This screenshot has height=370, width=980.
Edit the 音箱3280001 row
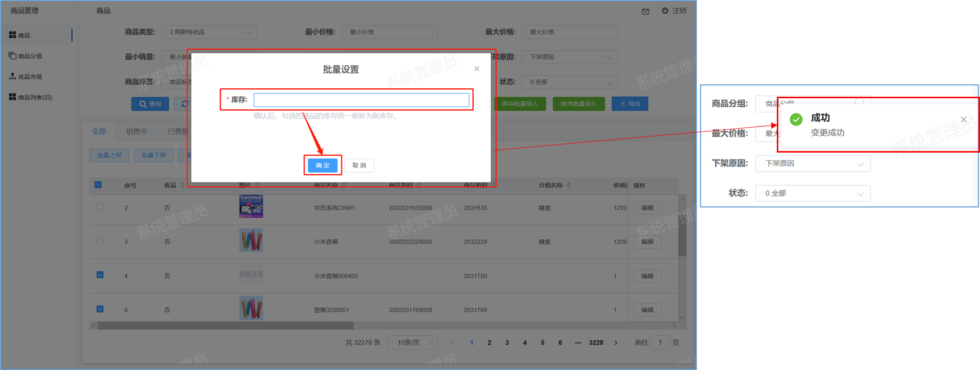(x=647, y=310)
